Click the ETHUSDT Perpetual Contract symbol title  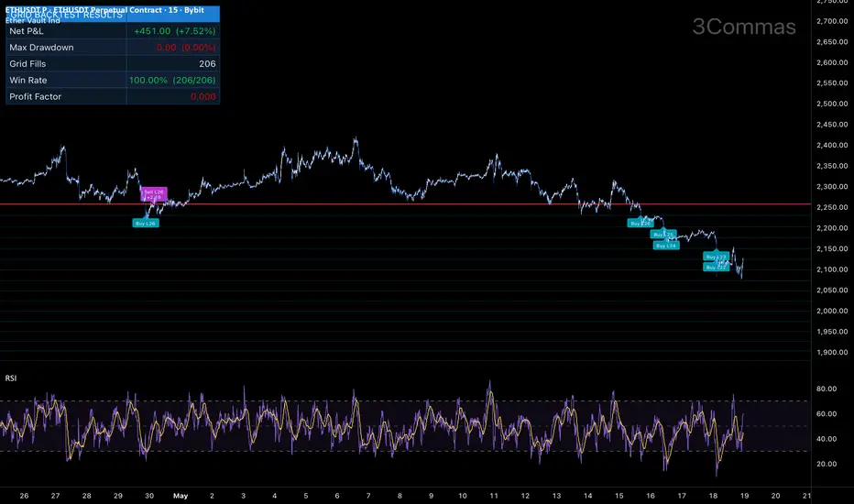pos(104,10)
